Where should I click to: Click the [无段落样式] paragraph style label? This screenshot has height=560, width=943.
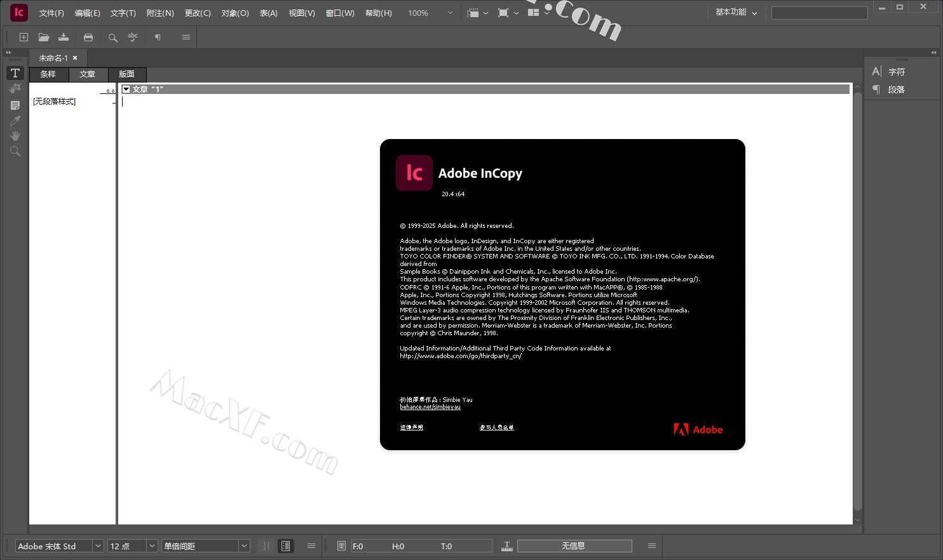click(x=54, y=102)
